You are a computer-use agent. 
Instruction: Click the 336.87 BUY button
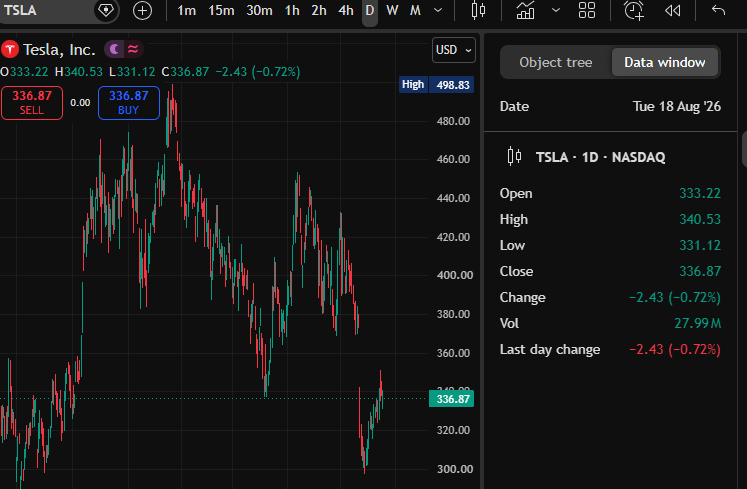(129, 102)
